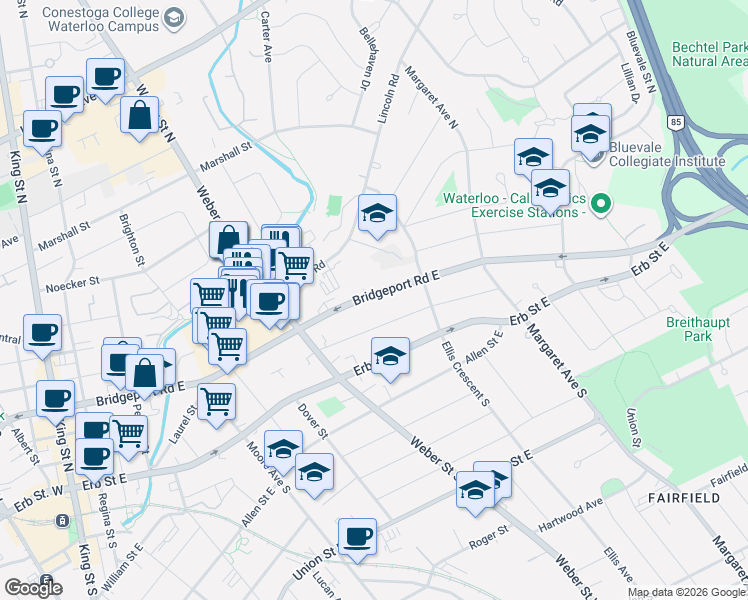Click the front school marker overlapping Bluevale Collegiate
This screenshot has width=748, height=600.
[x=591, y=137]
